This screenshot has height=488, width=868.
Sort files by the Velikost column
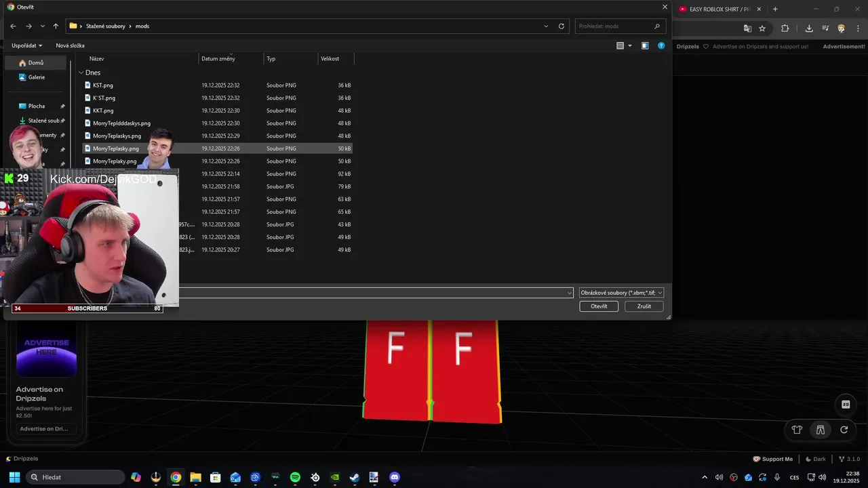[x=336, y=59]
